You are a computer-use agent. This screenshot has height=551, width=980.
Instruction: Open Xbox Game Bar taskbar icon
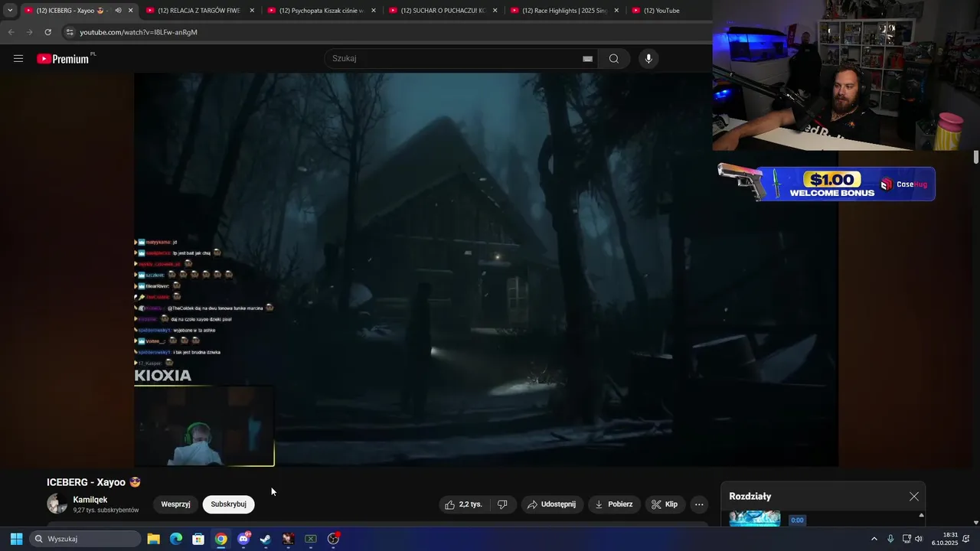point(311,539)
